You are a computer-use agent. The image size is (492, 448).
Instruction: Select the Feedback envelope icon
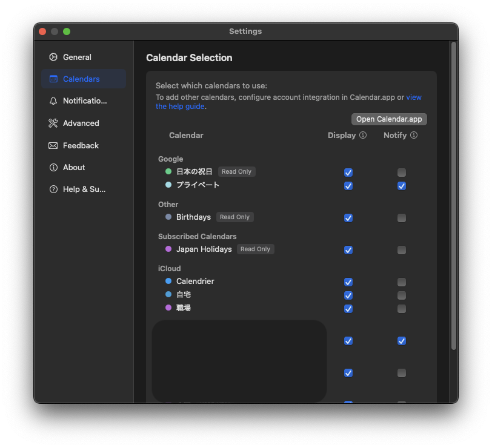coord(54,145)
